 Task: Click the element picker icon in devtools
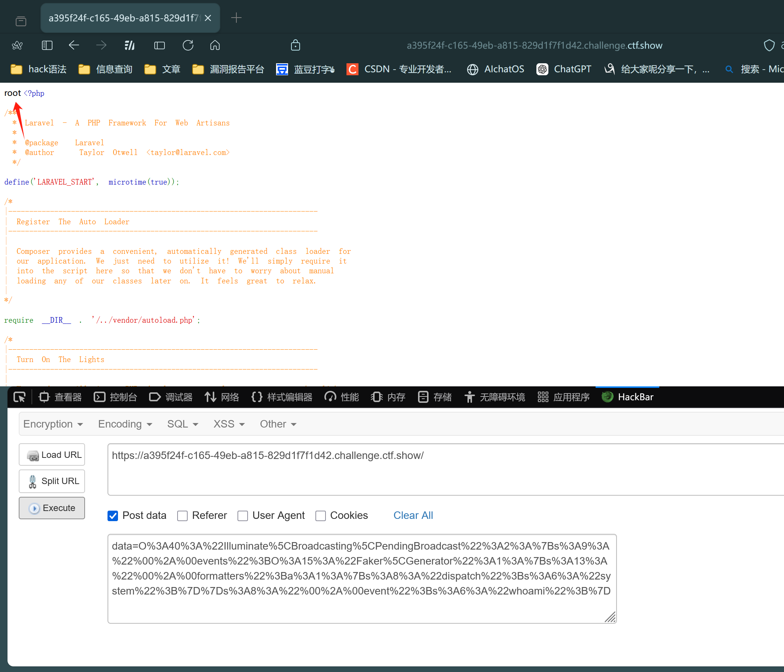(19, 397)
